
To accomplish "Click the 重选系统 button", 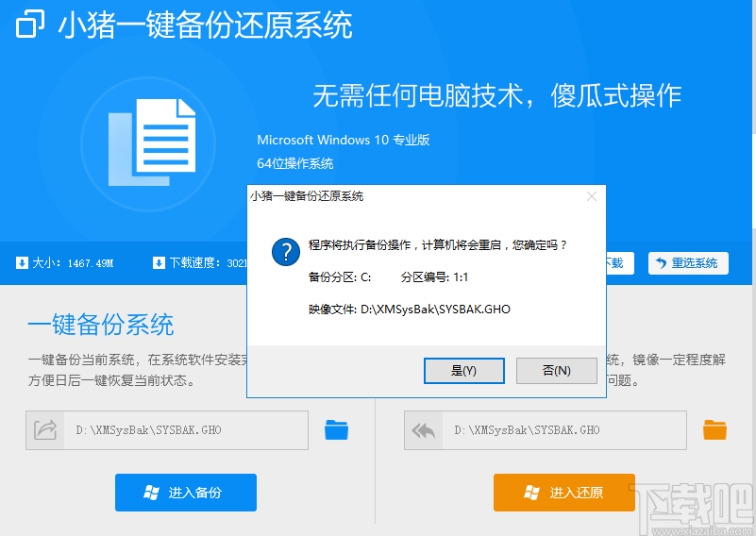I will [x=688, y=263].
